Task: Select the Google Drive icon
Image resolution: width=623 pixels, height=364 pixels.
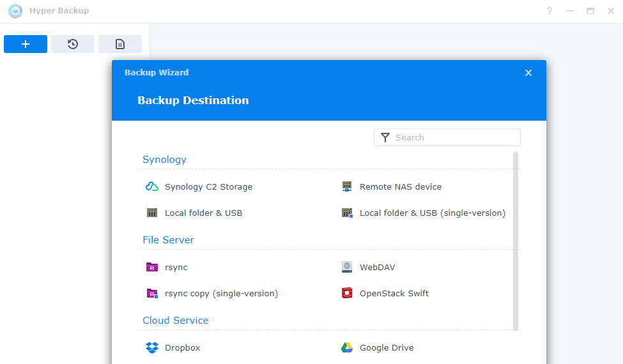Action: tap(347, 348)
